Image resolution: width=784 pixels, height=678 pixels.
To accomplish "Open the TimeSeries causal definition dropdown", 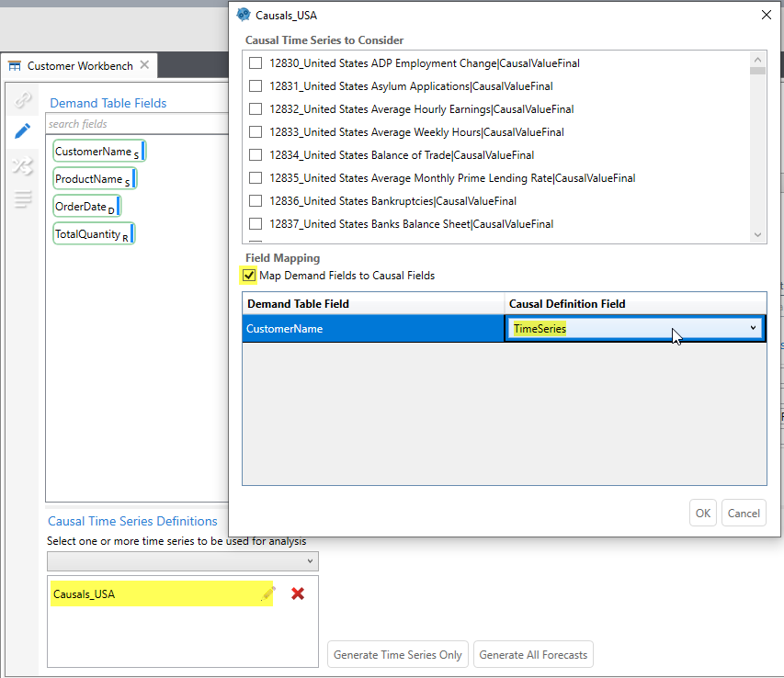I will (753, 328).
